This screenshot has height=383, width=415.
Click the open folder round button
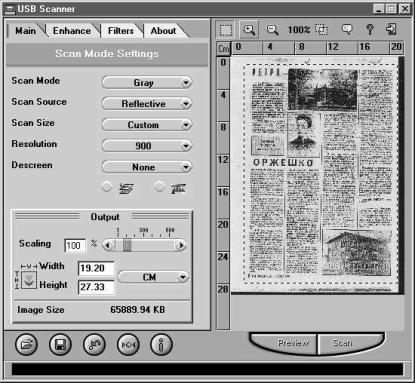pos(27,344)
